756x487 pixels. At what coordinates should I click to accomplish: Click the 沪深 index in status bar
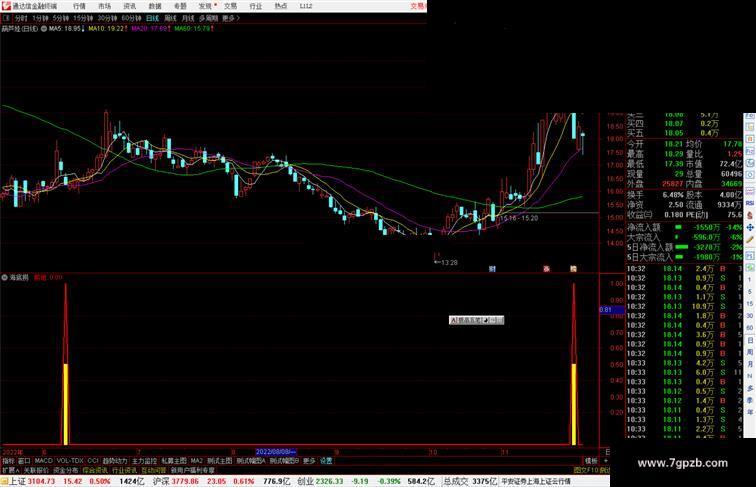point(161,481)
